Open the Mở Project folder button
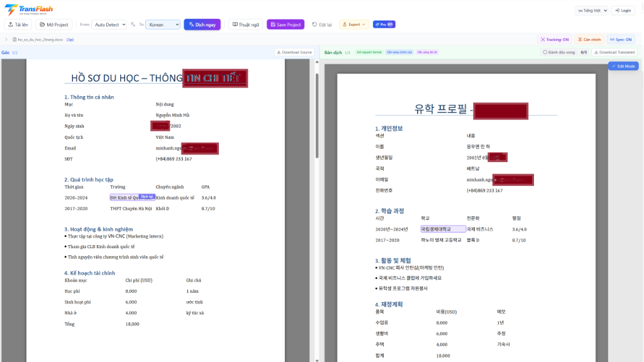This screenshot has height=362, width=644. 53,25
